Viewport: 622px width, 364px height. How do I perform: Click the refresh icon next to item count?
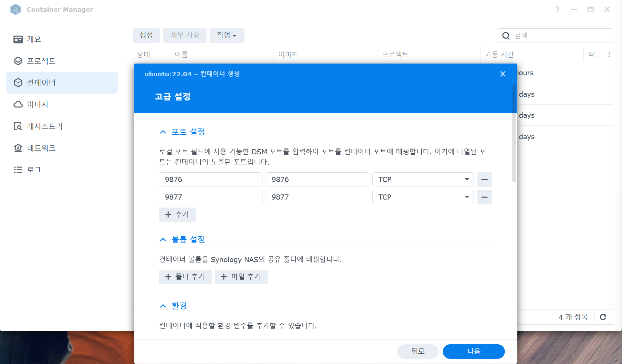(x=603, y=317)
